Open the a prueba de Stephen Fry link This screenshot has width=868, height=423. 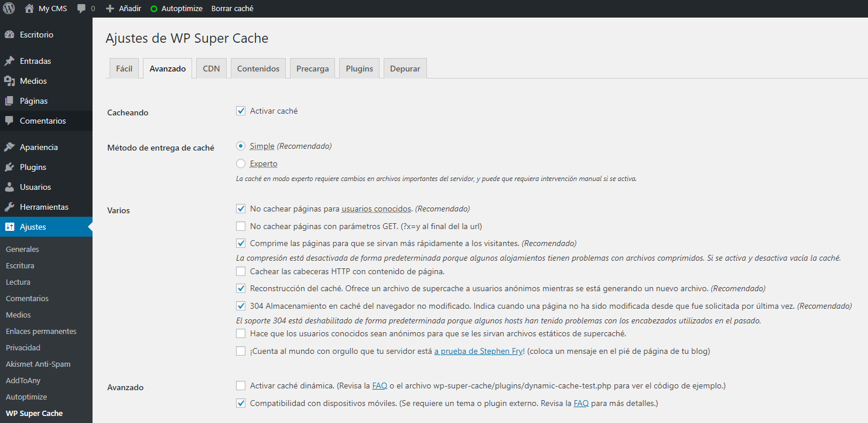[479, 352]
